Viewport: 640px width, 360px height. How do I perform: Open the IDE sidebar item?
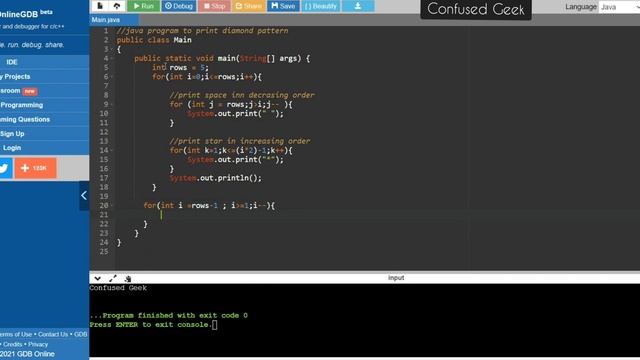pyautogui.click(x=44, y=62)
